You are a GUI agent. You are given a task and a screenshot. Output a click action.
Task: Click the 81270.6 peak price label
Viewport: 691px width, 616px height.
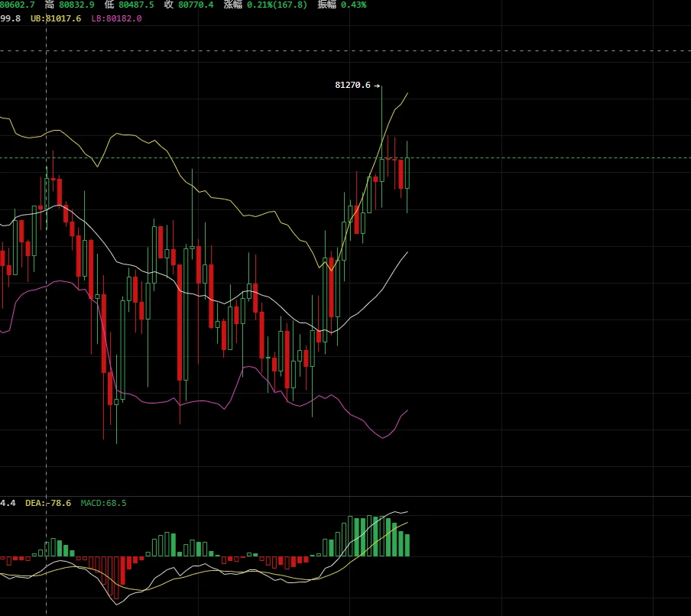tap(352, 85)
